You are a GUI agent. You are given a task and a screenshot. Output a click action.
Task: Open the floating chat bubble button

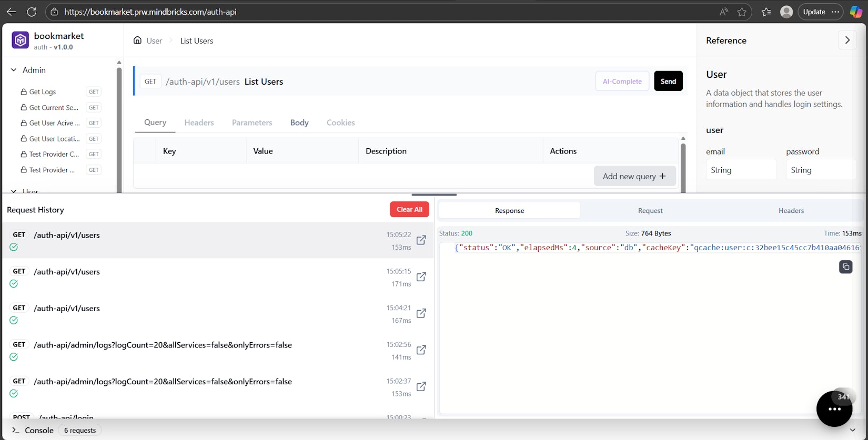click(834, 408)
